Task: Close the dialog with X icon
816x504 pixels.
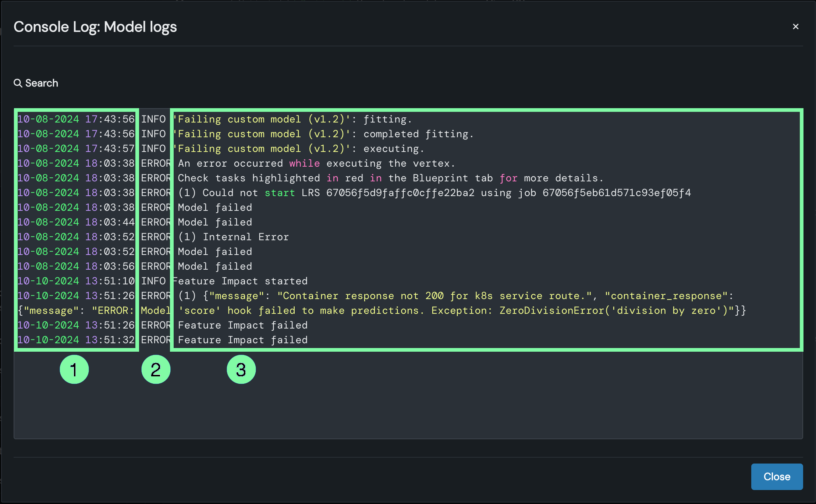Action: pyautogui.click(x=795, y=26)
